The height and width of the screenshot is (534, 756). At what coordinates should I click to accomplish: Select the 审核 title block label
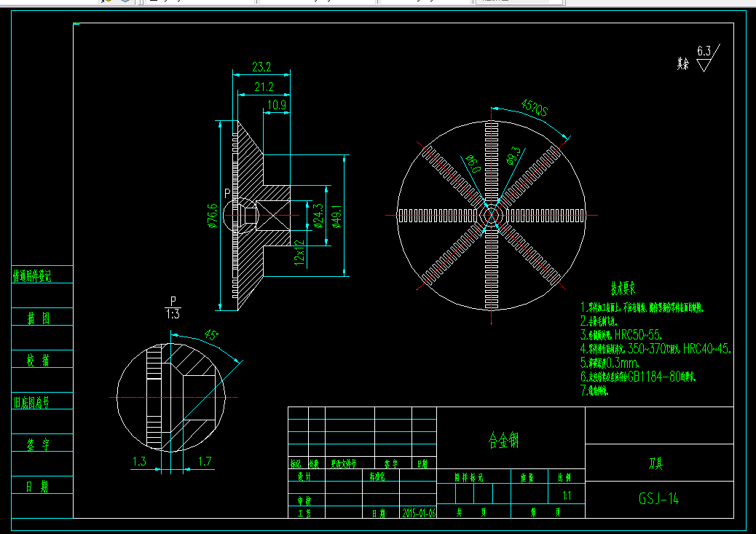[x=304, y=501]
